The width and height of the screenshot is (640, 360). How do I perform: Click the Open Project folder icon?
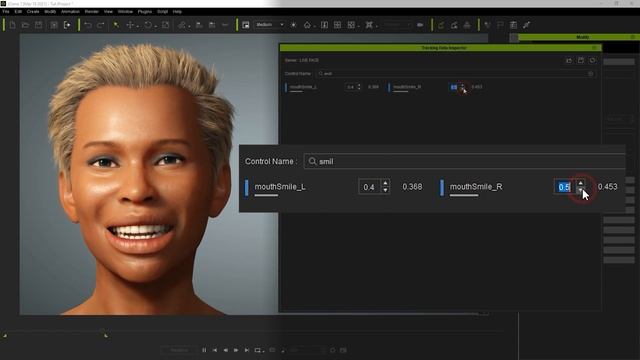pyautogui.click(x=25, y=25)
